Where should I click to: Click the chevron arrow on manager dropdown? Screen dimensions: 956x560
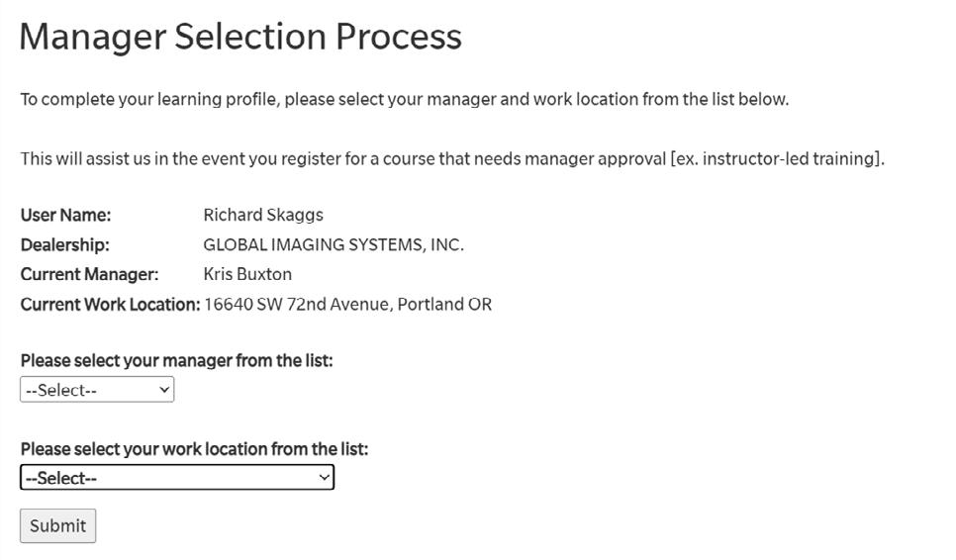point(164,390)
